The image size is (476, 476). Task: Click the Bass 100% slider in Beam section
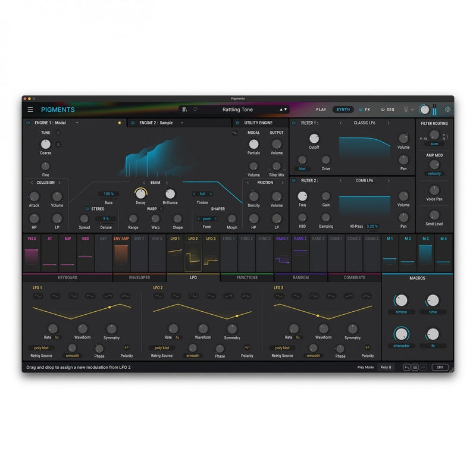(108, 194)
